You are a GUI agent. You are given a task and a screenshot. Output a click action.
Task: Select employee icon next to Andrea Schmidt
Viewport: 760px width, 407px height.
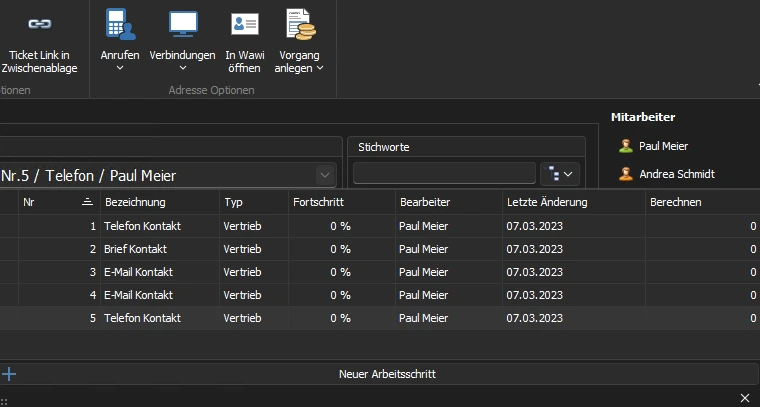[x=626, y=174]
